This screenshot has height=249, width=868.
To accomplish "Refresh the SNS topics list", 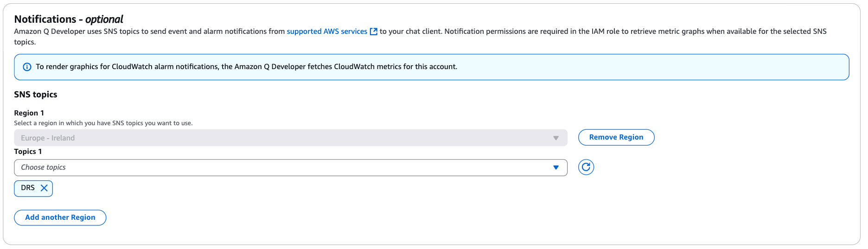I will pos(586,167).
